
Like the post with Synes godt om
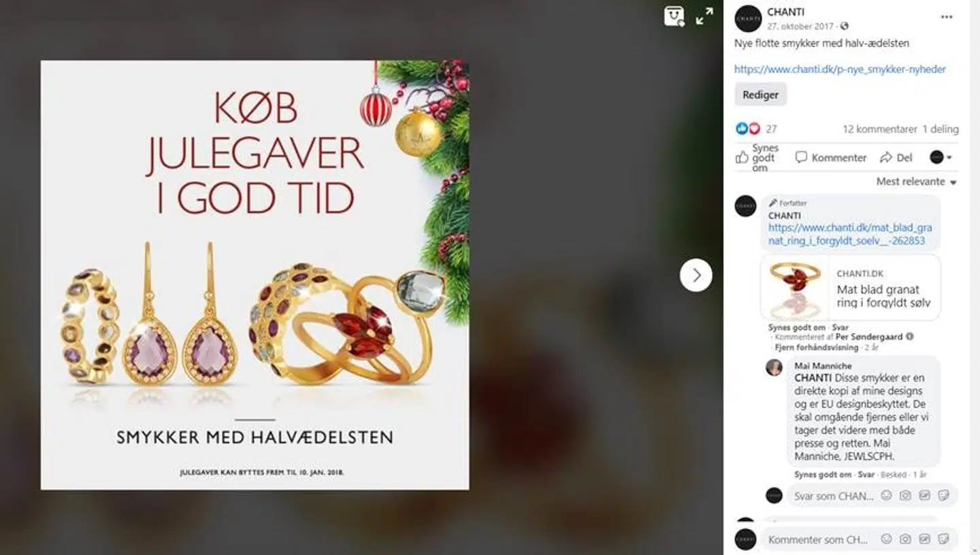[x=757, y=157]
